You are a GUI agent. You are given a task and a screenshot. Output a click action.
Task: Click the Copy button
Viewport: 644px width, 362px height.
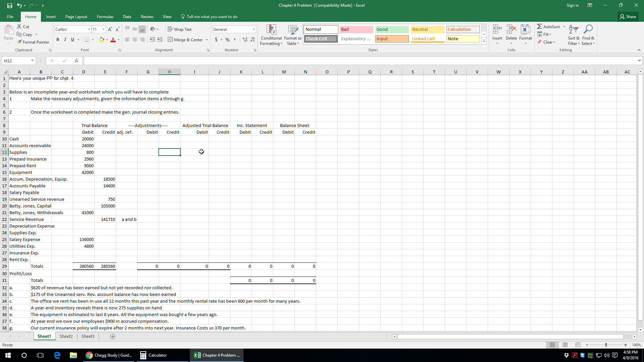(x=25, y=34)
